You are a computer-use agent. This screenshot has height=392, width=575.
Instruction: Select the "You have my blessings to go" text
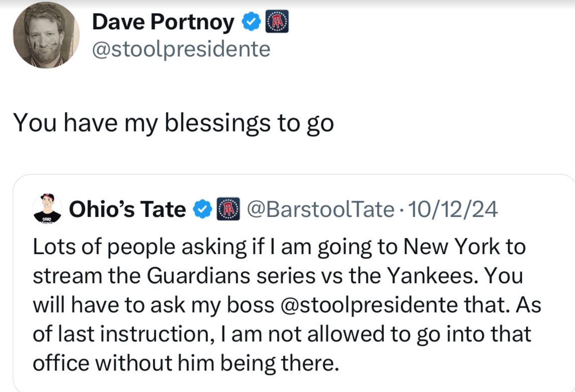click(173, 123)
